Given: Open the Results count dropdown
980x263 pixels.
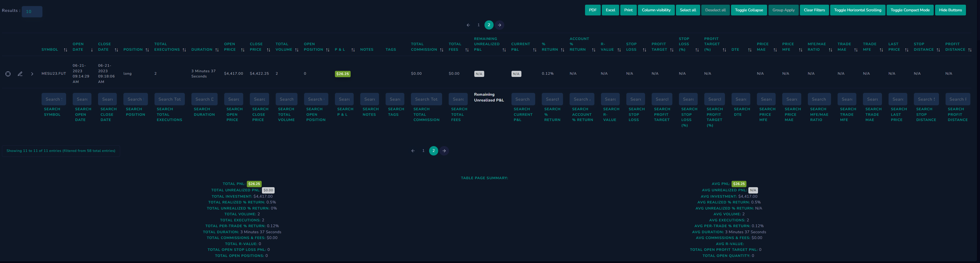Looking at the screenshot, I should 32,12.
